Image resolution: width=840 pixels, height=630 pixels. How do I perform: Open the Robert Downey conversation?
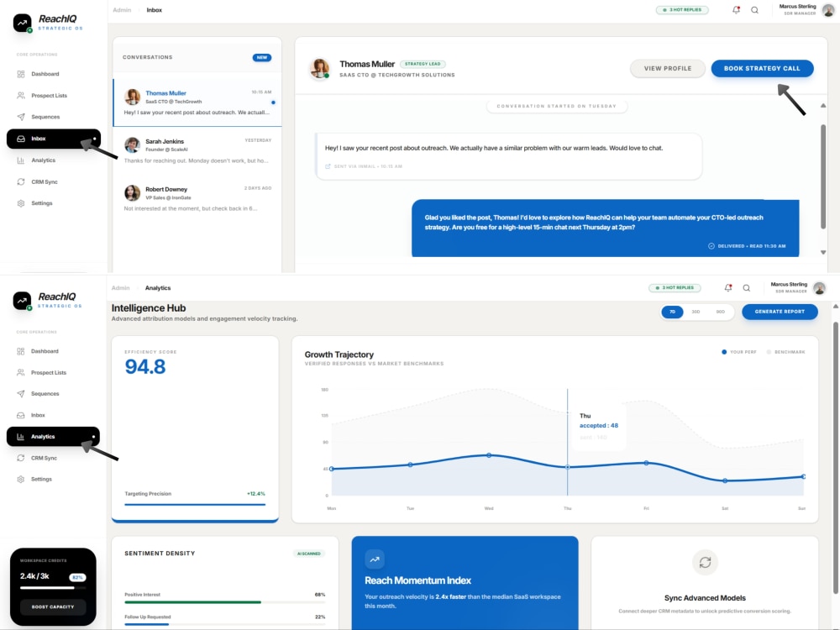pos(197,198)
